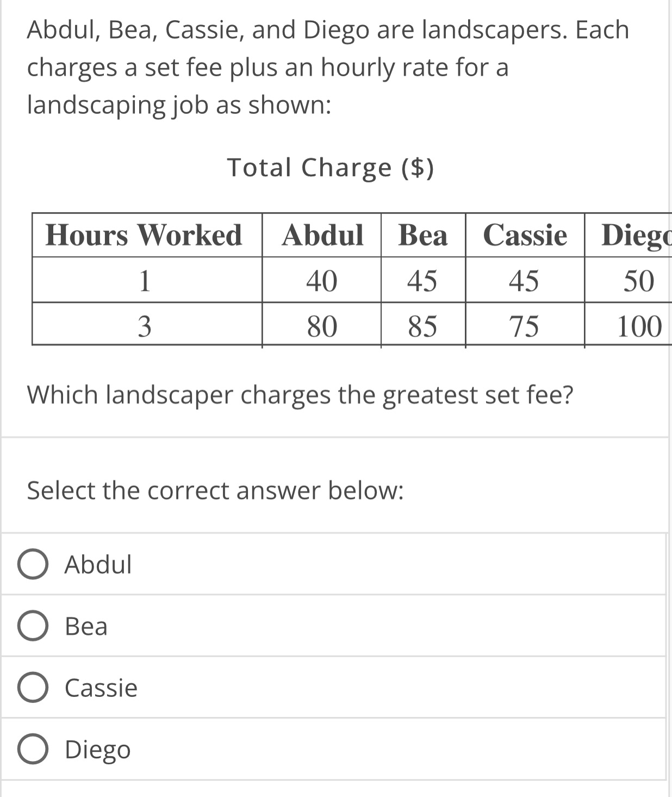Screen dimensions: 672x797
Task: Click the Hours Worked column header
Action: pyautogui.click(x=145, y=235)
